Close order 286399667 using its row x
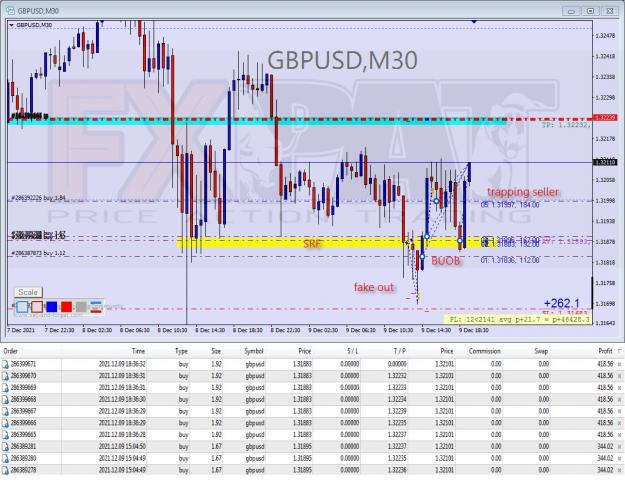The image size is (625, 483). 619,411
